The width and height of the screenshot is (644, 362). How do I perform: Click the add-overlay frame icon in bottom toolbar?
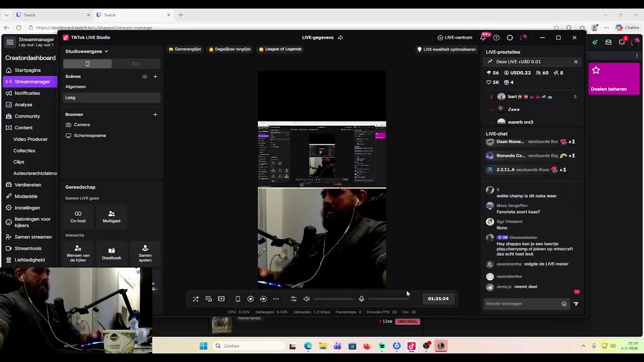[x=221, y=299]
